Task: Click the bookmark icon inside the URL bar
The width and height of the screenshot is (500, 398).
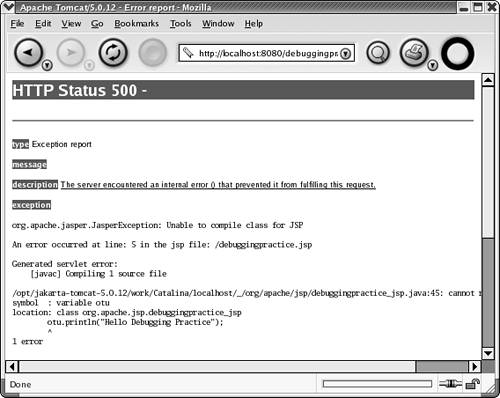Action: tap(188, 53)
